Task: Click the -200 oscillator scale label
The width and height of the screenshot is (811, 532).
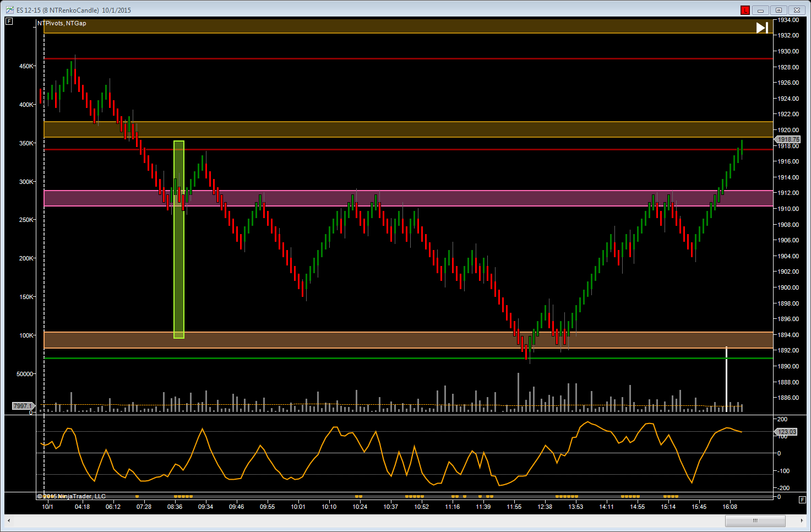Action: 783,488
